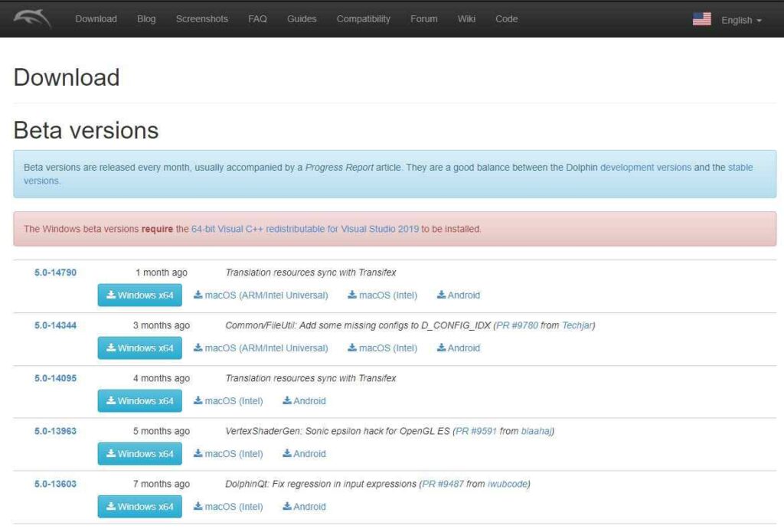Viewport: 784px width, 532px height.
Task: Click the Dolphin logo in the navbar
Action: tap(32, 18)
